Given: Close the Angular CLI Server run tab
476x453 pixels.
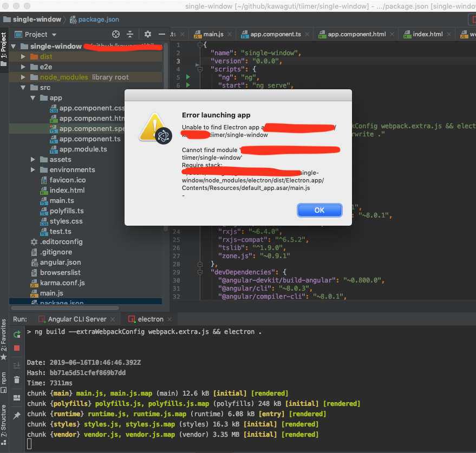Looking at the screenshot, I should (113, 319).
